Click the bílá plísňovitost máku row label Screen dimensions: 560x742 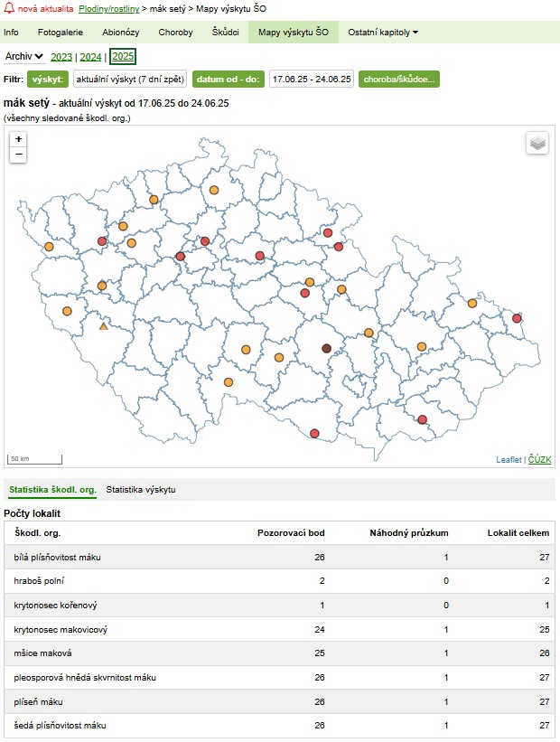(x=57, y=557)
